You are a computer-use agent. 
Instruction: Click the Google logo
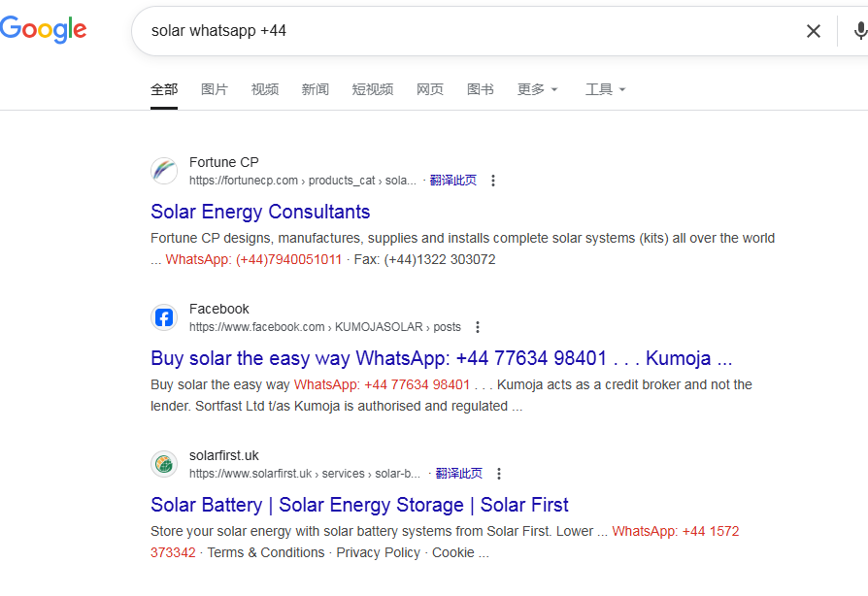[x=43, y=29]
